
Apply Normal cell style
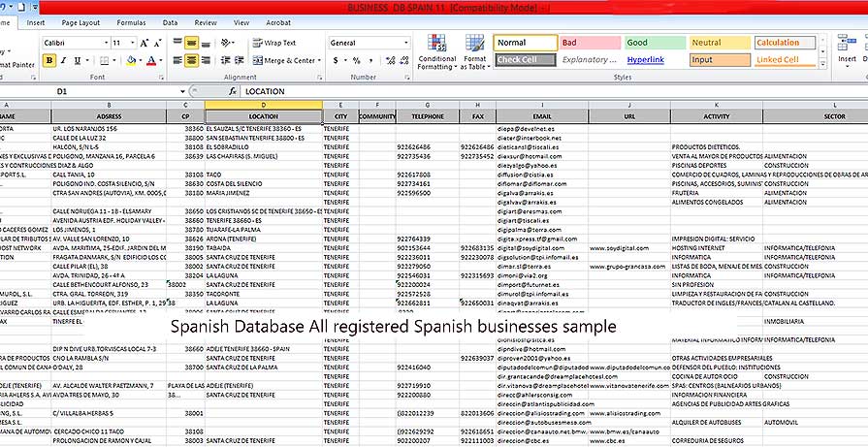[x=526, y=43]
